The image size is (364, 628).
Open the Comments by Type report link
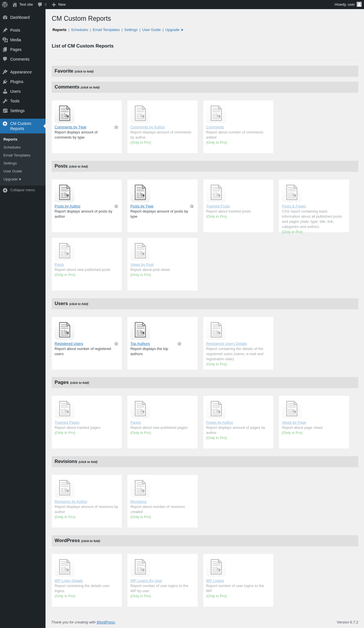tap(70, 127)
